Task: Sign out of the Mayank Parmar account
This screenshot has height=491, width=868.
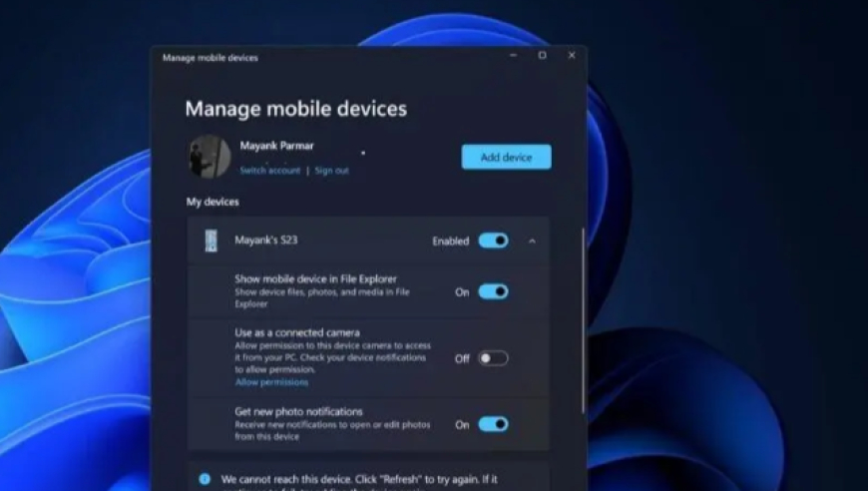Action: pos(331,171)
